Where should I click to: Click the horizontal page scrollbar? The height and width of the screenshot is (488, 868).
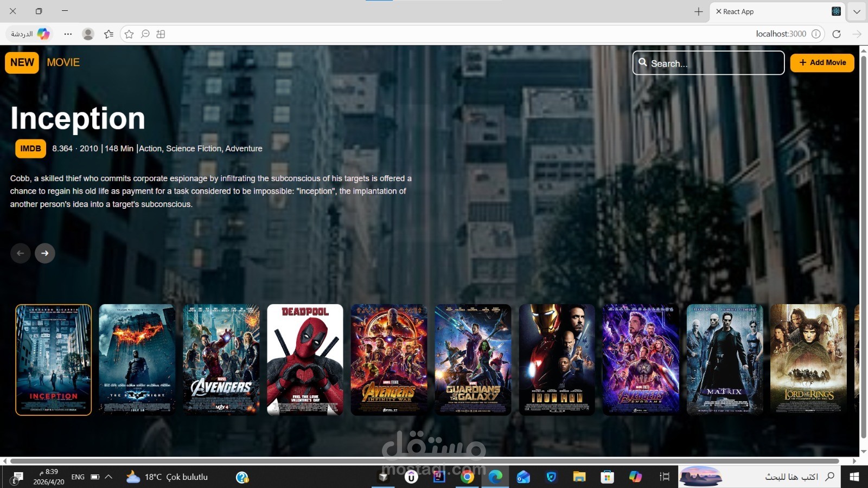pyautogui.click(x=425, y=461)
